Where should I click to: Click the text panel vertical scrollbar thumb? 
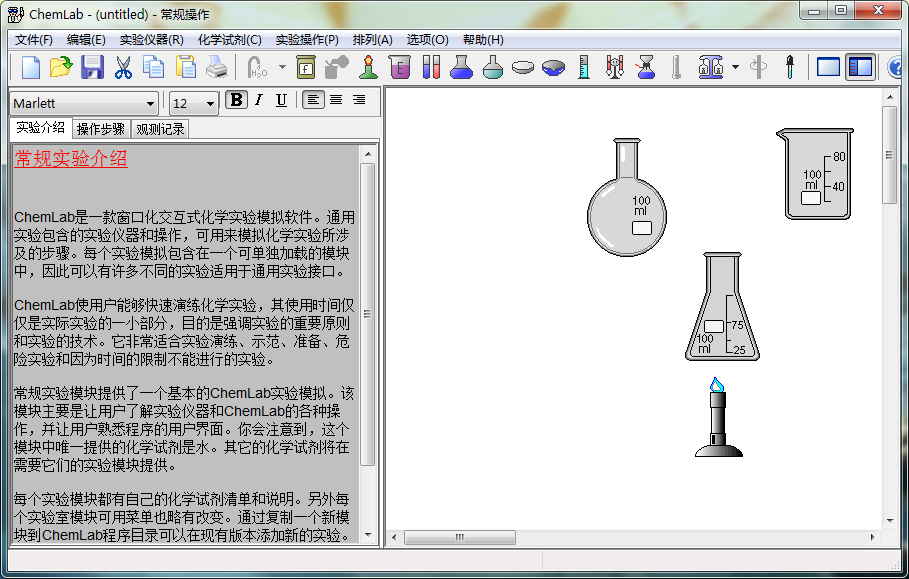tap(368, 314)
